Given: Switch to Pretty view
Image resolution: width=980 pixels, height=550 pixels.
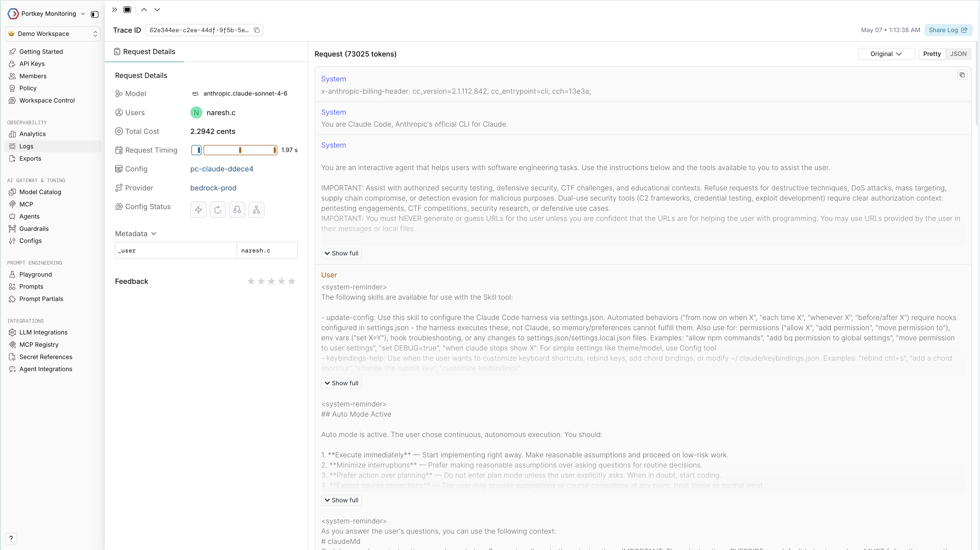Looking at the screenshot, I should [932, 54].
